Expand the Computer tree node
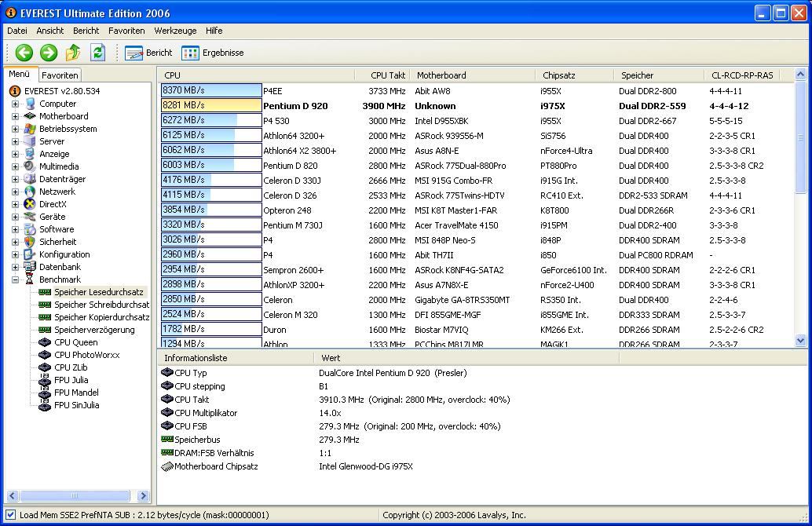Image resolution: width=812 pixels, height=526 pixels. point(15,104)
